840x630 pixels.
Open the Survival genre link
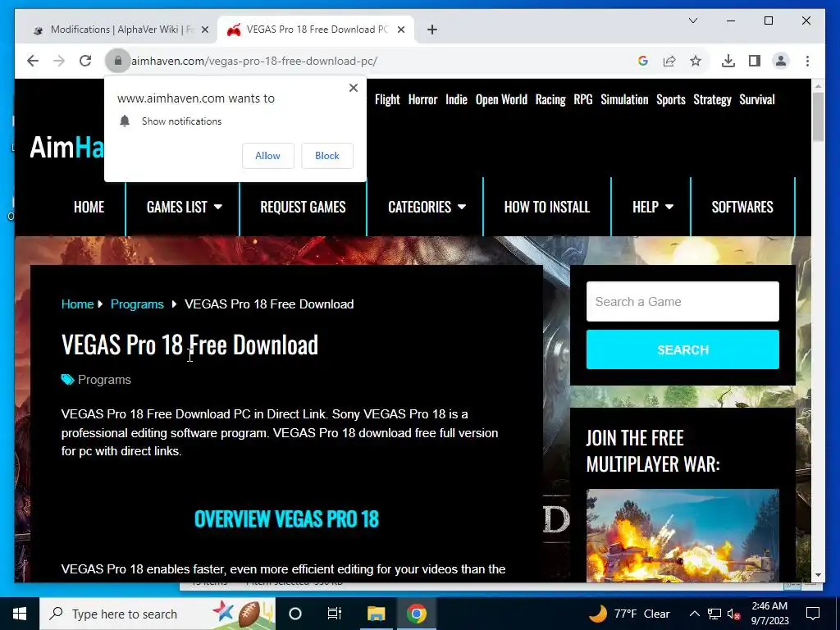[757, 99]
